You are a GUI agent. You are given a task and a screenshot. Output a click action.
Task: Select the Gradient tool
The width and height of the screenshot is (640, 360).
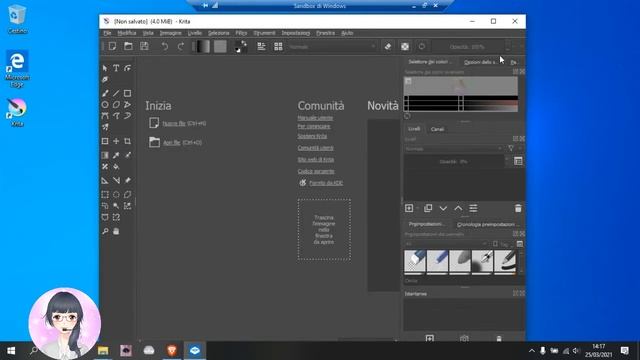coord(105,155)
